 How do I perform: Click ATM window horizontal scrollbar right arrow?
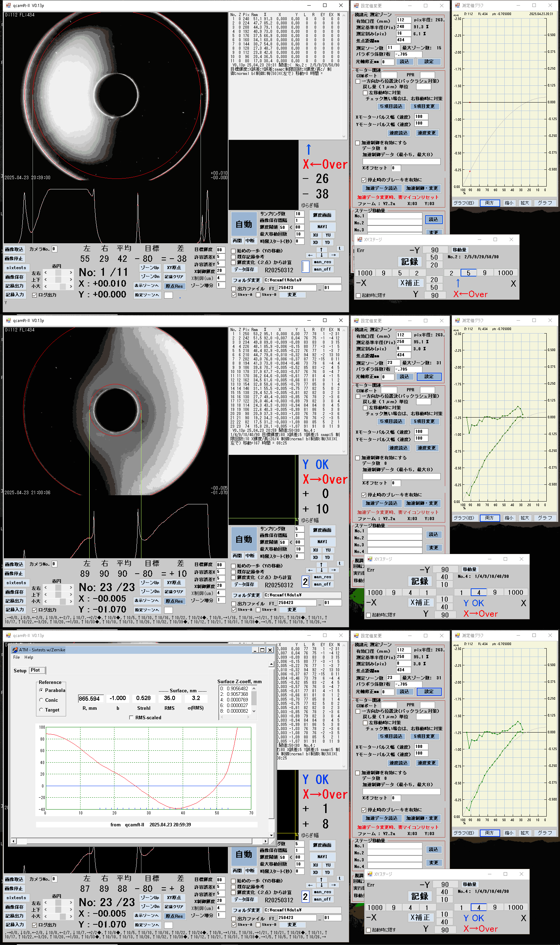click(x=266, y=841)
